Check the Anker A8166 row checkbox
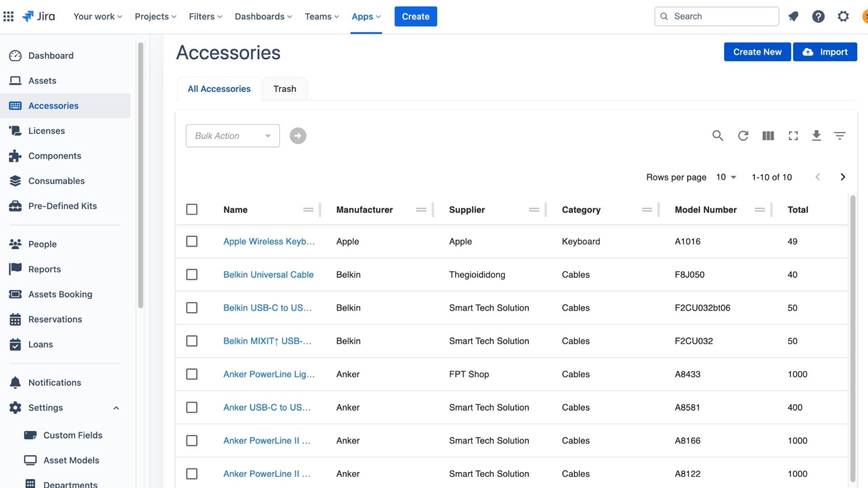This screenshot has width=868, height=488. 192,441
